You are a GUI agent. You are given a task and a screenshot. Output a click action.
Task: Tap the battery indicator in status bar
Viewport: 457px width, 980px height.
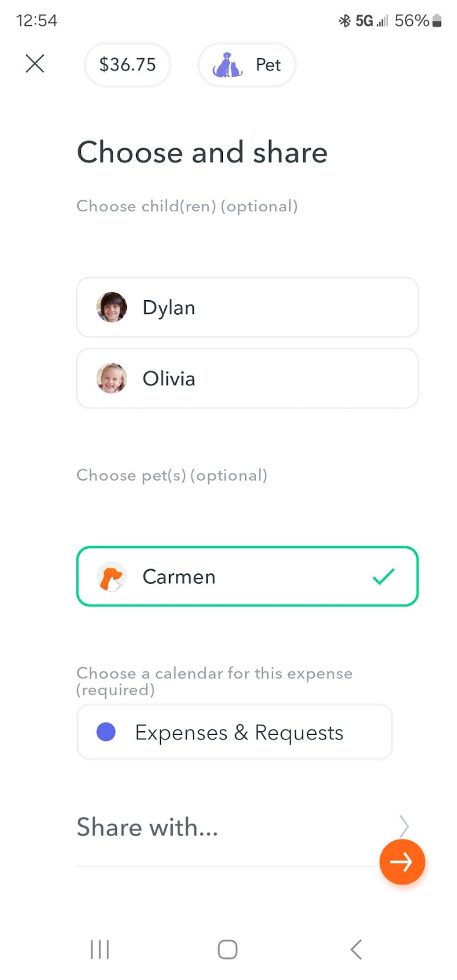[437, 21]
